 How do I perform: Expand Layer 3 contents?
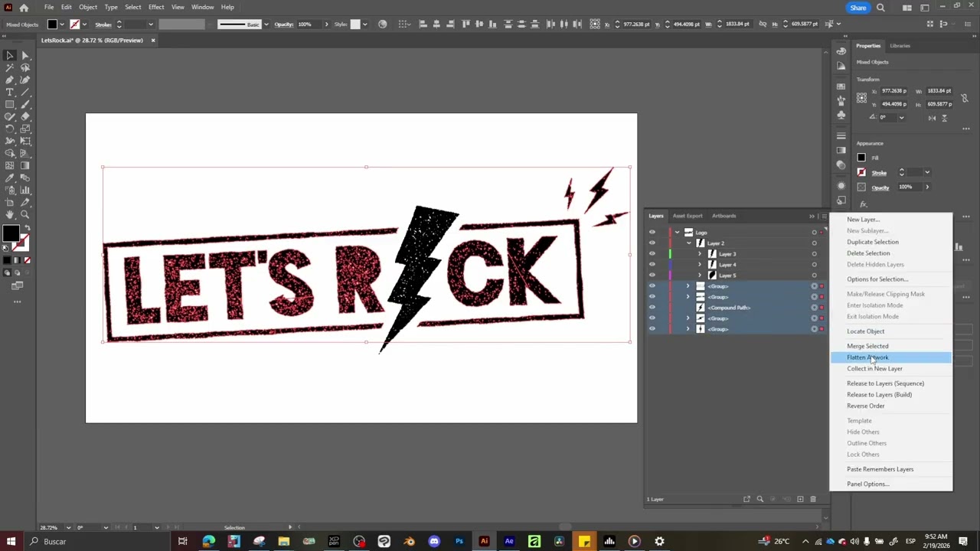[699, 253]
